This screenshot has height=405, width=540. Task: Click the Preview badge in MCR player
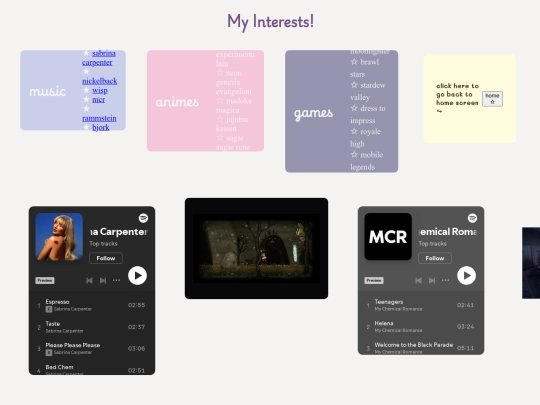[x=374, y=280]
